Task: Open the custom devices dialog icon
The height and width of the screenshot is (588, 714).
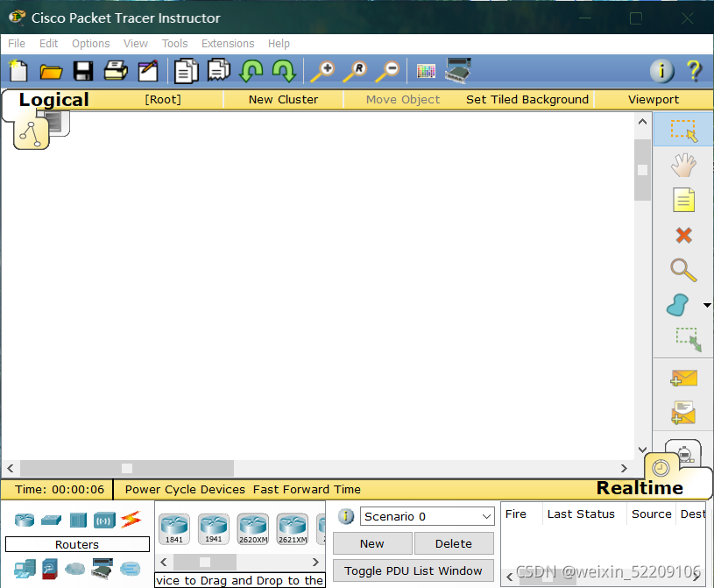Action: pos(457,71)
